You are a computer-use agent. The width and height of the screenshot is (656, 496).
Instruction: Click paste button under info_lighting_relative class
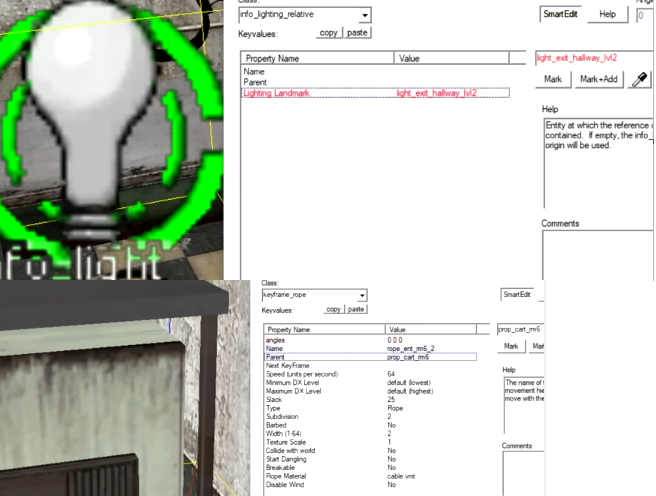[357, 33]
